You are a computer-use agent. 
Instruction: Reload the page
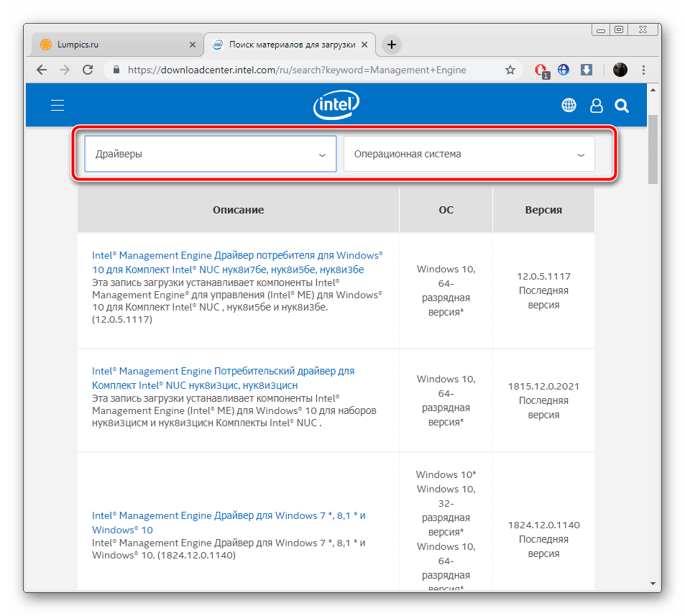(x=88, y=70)
